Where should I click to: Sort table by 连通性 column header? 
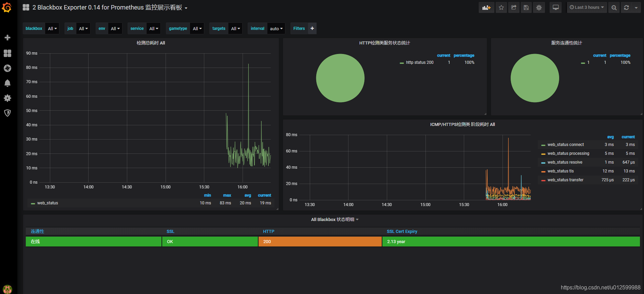point(37,232)
